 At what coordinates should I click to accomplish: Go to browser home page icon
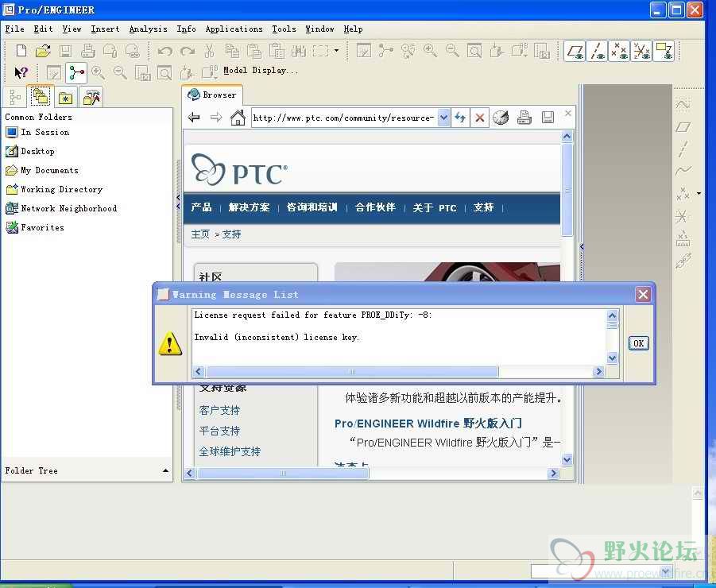238,118
